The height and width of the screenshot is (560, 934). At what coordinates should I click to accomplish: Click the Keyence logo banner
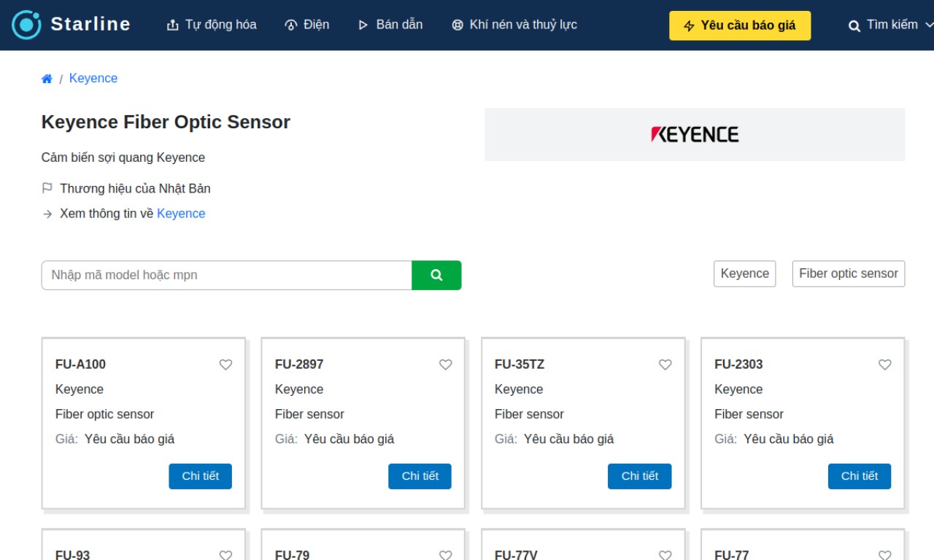(x=695, y=134)
